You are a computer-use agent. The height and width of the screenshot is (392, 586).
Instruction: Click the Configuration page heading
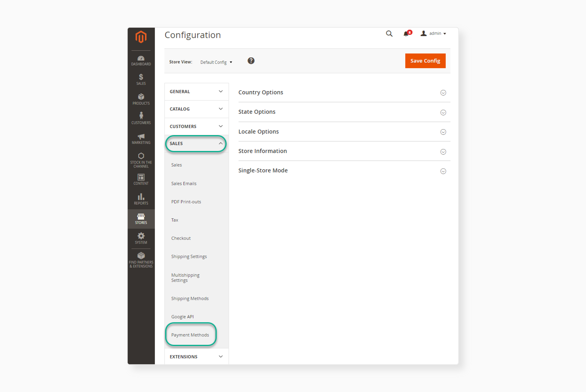[193, 35]
